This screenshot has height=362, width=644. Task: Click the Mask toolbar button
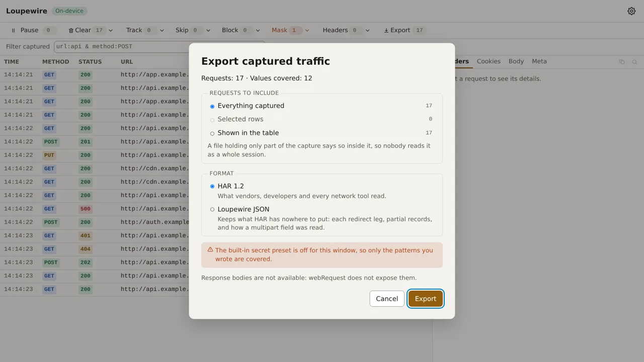tap(286, 30)
